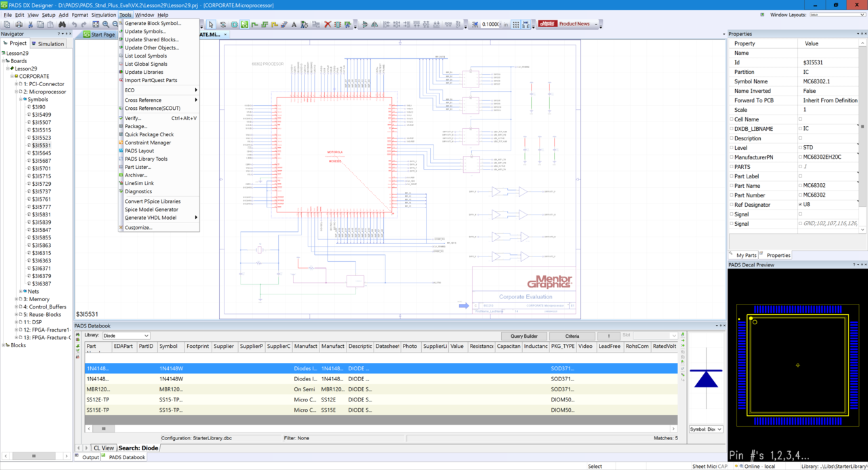The image size is (868, 470).
Task: Toggle checkbox left of Description property
Action: (x=731, y=138)
